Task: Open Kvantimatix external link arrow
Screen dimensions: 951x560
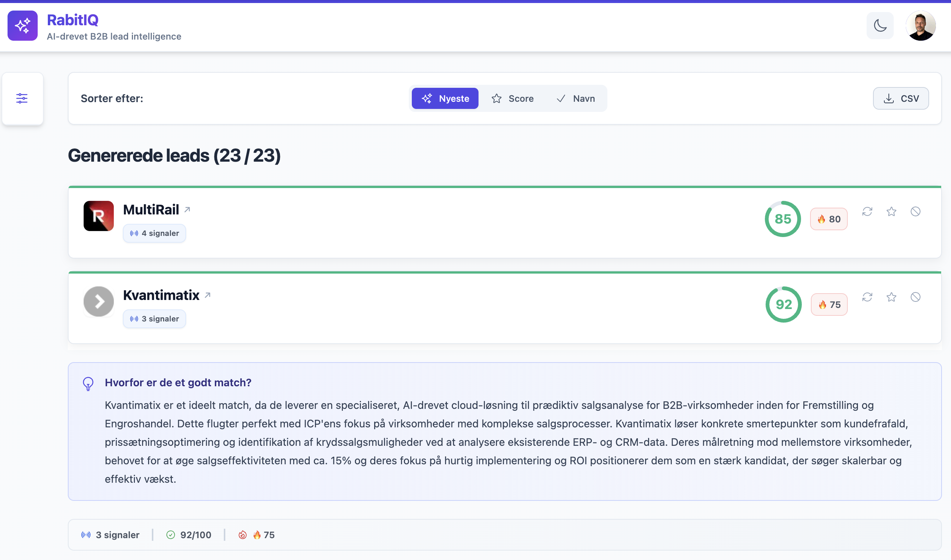Action: coord(208,295)
